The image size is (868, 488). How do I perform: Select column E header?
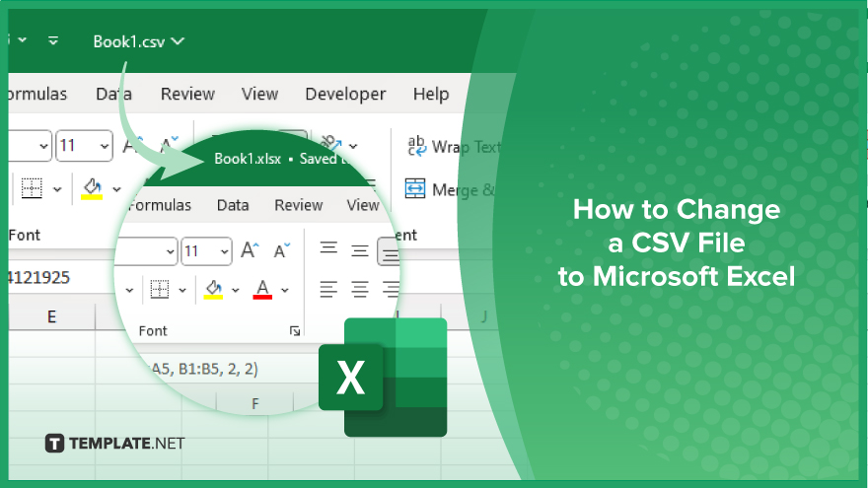[51, 317]
